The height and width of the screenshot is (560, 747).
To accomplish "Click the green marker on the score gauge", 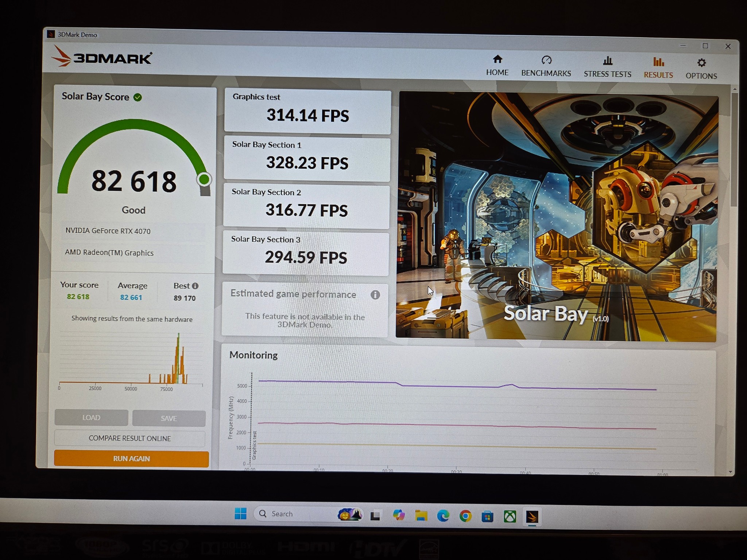I will (x=204, y=179).
